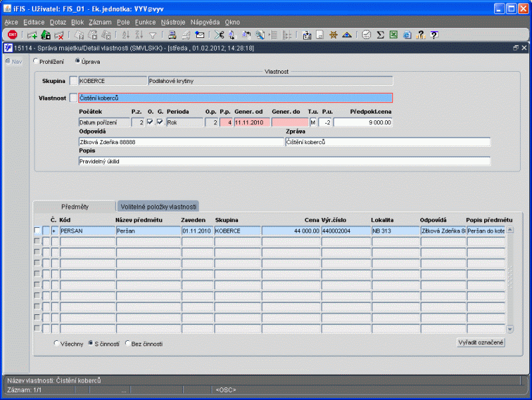Click the Cena cell showing 44 000.00

click(x=291, y=231)
